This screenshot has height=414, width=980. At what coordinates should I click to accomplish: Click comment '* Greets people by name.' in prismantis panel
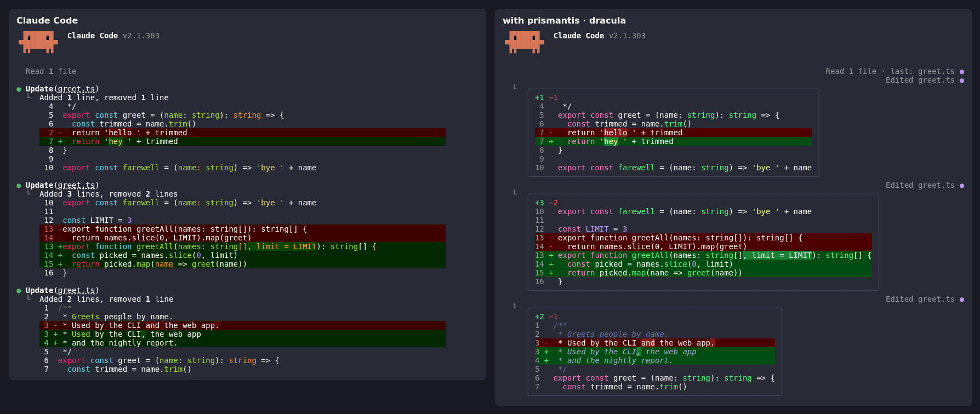[x=613, y=334]
